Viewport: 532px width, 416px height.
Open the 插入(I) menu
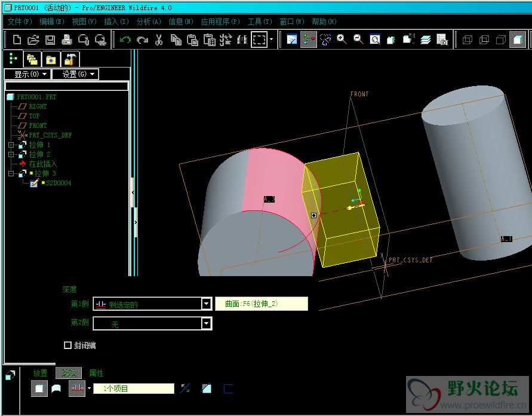(116, 22)
